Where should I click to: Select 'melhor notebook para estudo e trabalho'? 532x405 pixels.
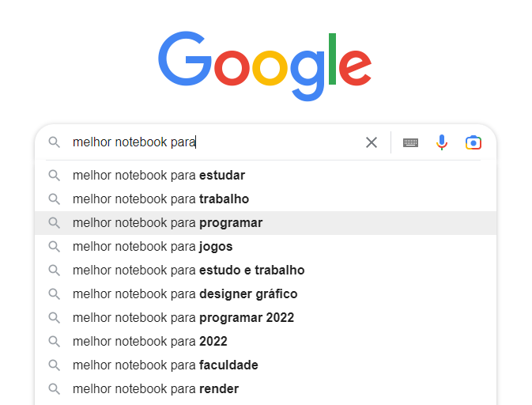(x=266, y=271)
